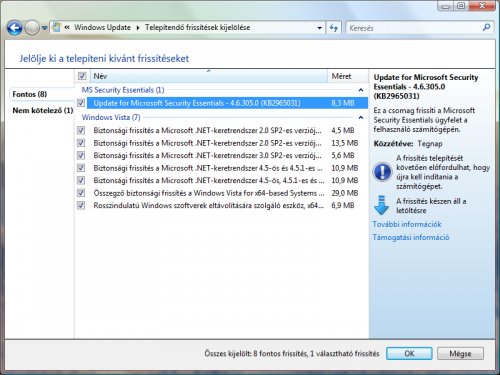
Task: Select the .NET 2.0 SP2 4,5 MB row
Action: coord(227,130)
